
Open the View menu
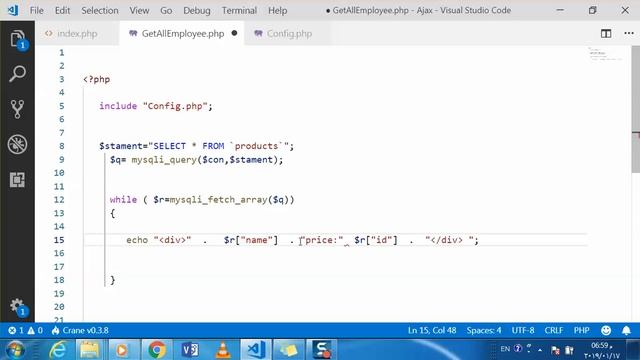pyautogui.click(x=139, y=11)
